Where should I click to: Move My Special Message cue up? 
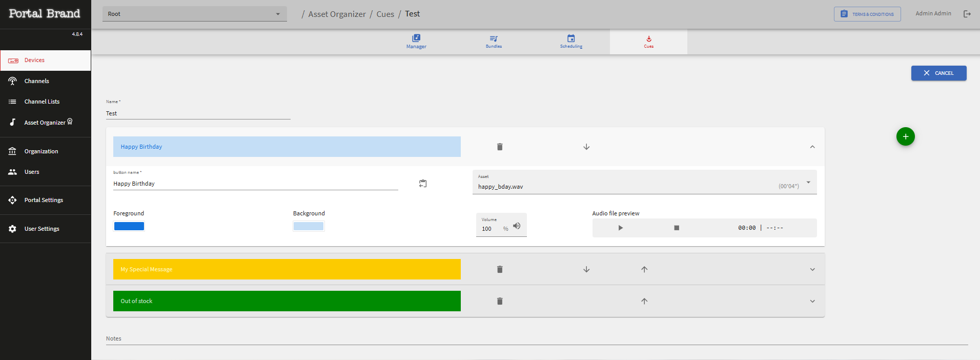click(644, 269)
